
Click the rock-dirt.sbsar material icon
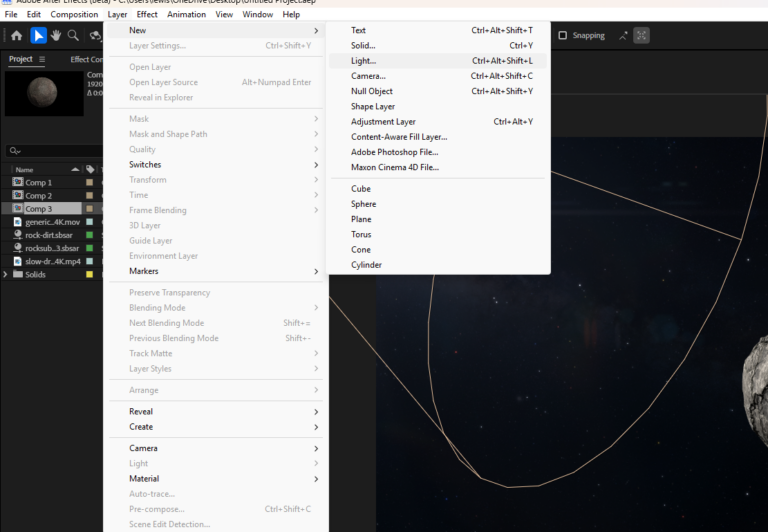tap(18, 235)
